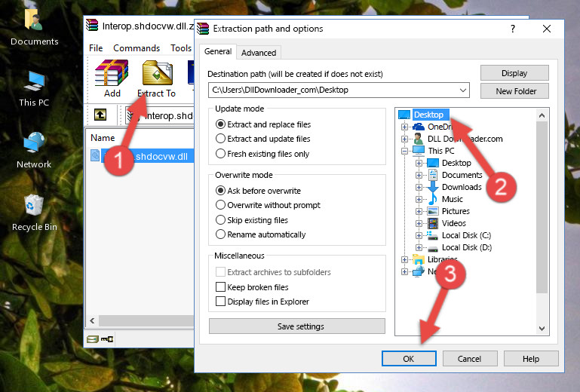Switch to the General tab
Screen dimensions: 580x392
coord(218,52)
